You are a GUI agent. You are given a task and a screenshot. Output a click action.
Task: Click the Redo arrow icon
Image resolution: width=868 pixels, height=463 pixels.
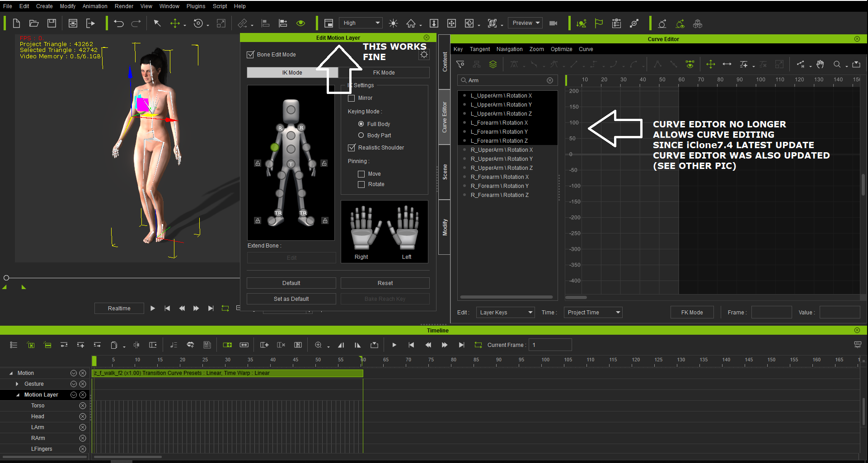[x=136, y=23]
